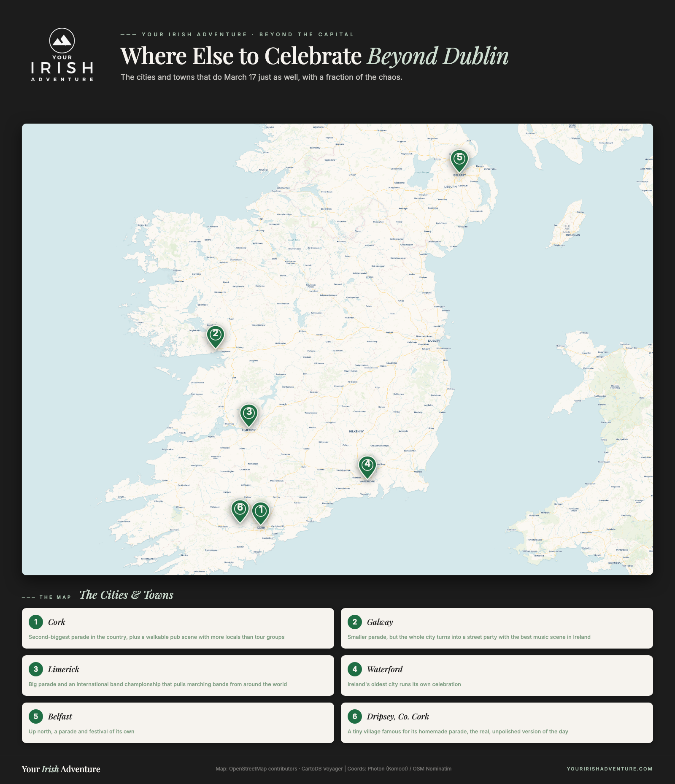Viewport: 675px width, 784px height.
Task: Click the 'The Cities & Towns' section heading
Action: pyautogui.click(x=127, y=595)
